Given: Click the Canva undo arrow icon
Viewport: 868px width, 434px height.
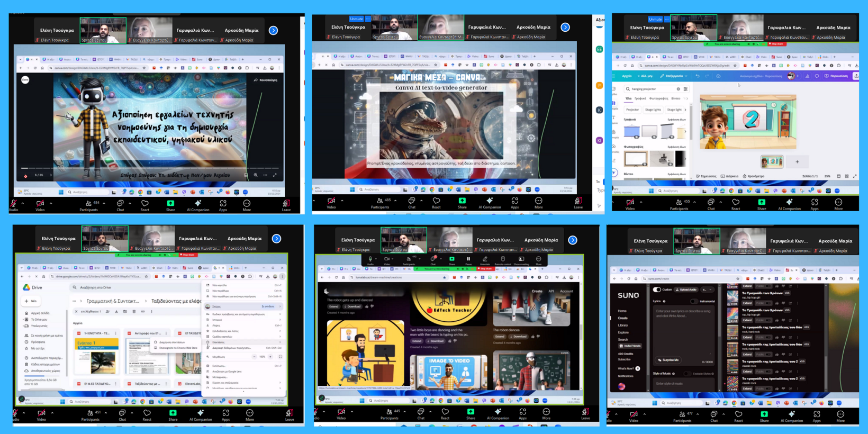Looking at the screenshot, I should (698, 76).
